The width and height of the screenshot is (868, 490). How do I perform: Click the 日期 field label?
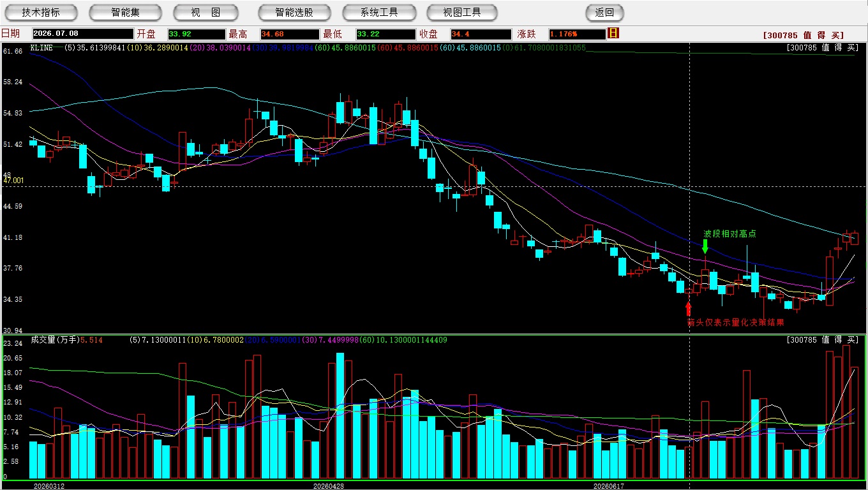(x=10, y=34)
